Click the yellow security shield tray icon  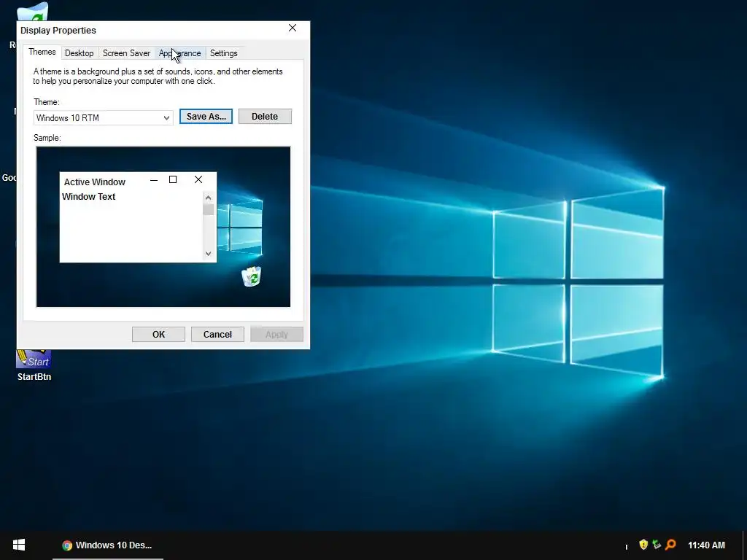(643, 544)
